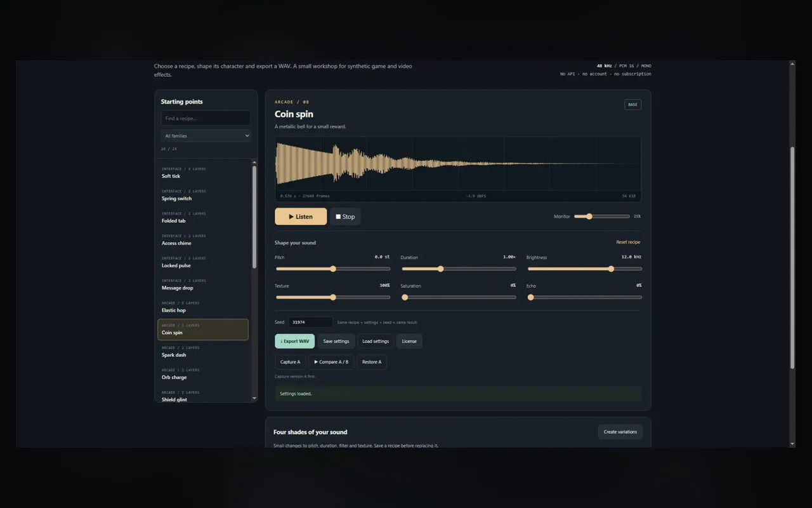The width and height of the screenshot is (812, 508).
Task: Click the Duration value '1.00×'
Action: click(509, 257)
